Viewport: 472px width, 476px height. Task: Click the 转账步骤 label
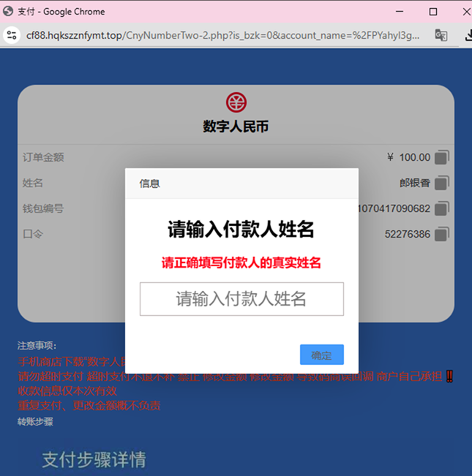pyautogui.click(x=35, y=422)
